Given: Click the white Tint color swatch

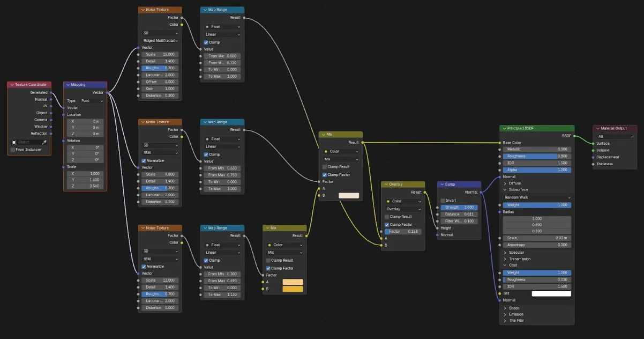Looking at the screenshot, I should pyautogui.click(x=551, y=293).
